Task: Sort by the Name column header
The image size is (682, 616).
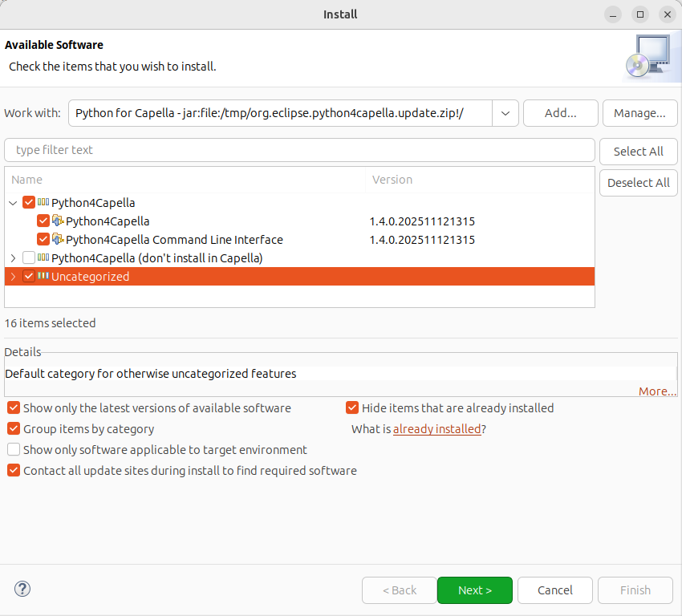Action: [x=185, y=180]
